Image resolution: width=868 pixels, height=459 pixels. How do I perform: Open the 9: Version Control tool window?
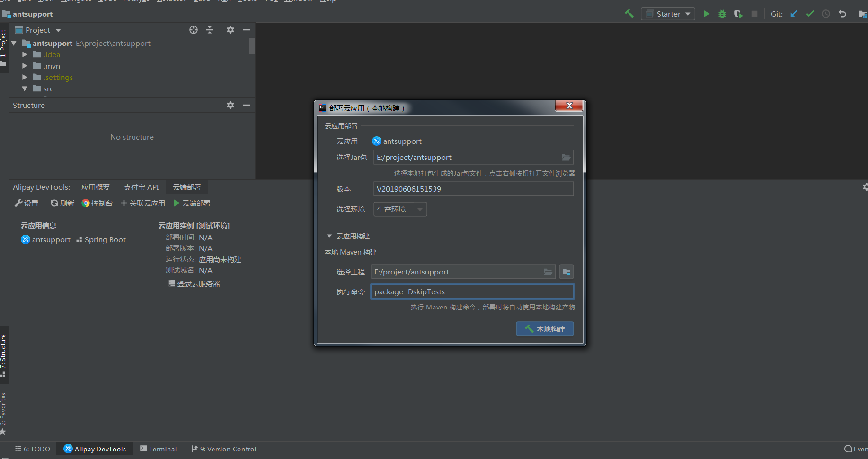pos(224,449)
